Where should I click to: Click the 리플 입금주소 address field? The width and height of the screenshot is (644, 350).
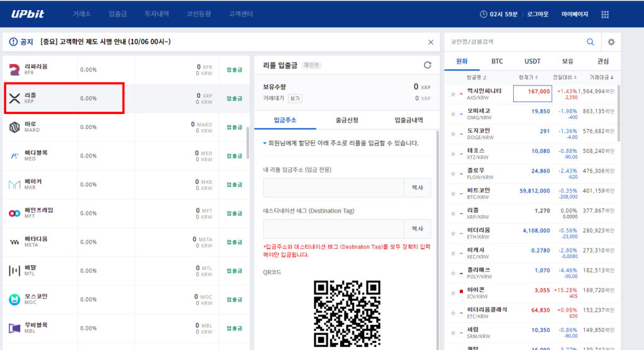pyautogui.click(x=334, y=188)
